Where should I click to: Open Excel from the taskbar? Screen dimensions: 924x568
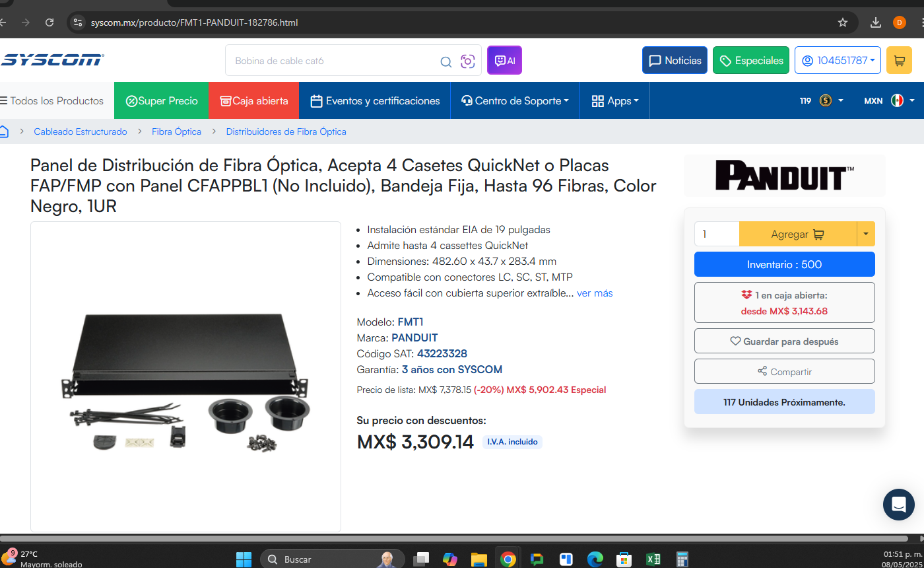pos(653,559)
